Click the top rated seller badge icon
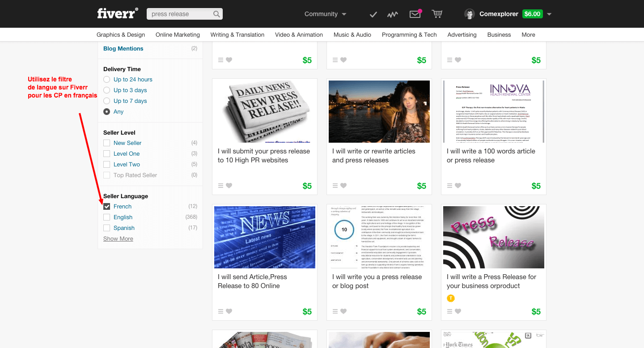Viewport: 644px width, 348px height. click(x=451, y=298)
